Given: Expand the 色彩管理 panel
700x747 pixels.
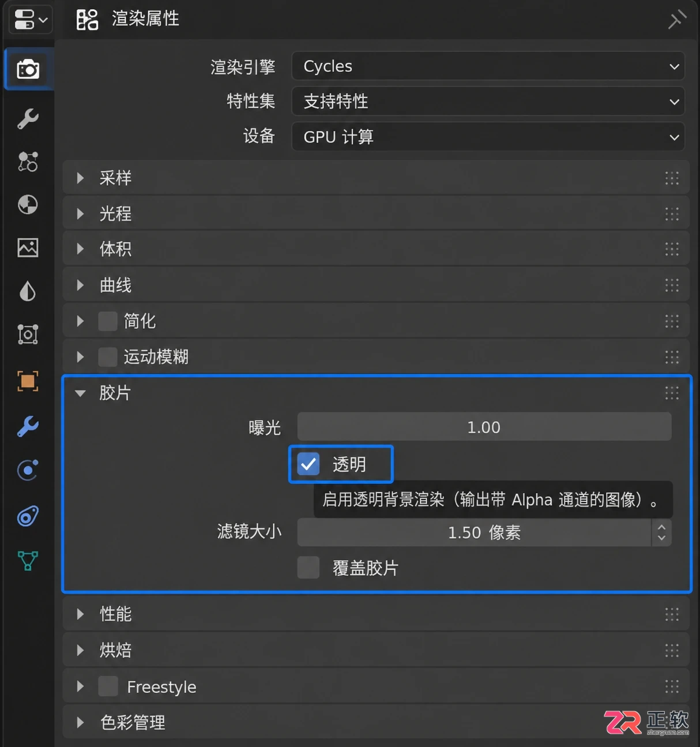Looking at the screenshot, I should point(80,722).
